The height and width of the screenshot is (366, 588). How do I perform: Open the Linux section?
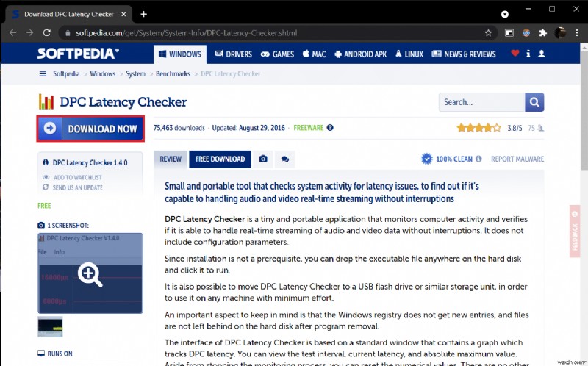(x=409, y=54)
